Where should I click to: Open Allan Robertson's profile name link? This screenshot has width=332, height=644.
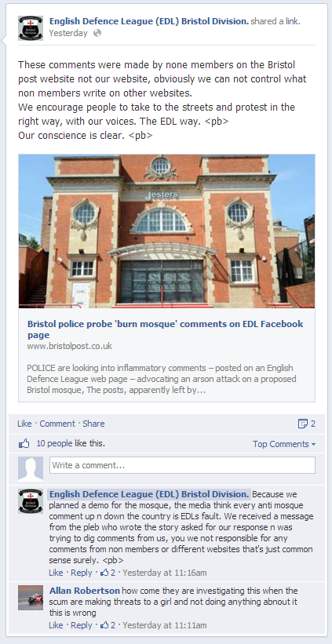coord(84,591)
